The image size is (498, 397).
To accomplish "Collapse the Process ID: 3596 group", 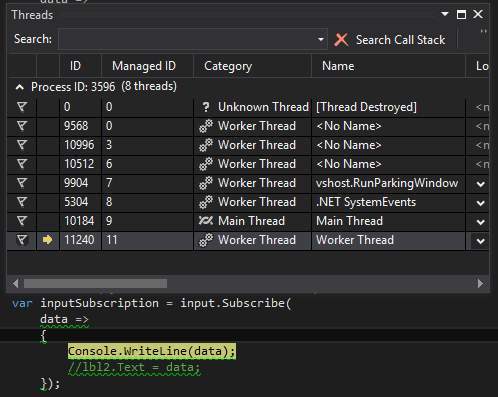I will (x=20, y=87).
